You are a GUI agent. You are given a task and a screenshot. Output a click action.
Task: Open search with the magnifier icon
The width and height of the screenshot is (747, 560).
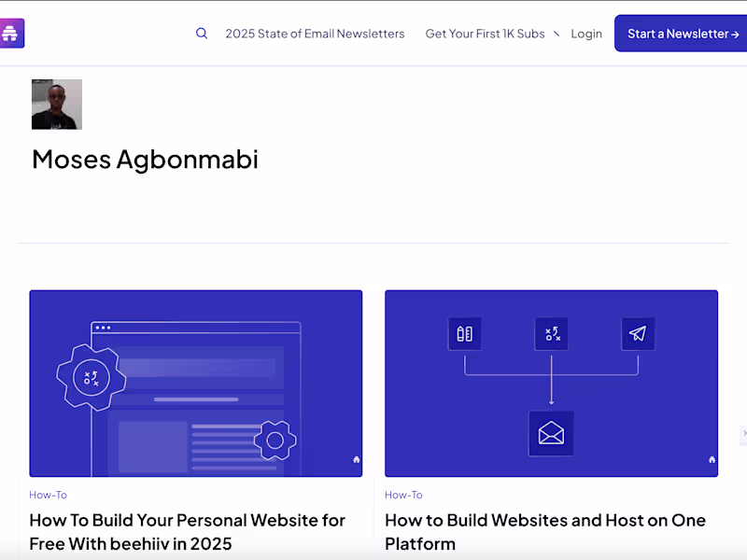point(202,34)
